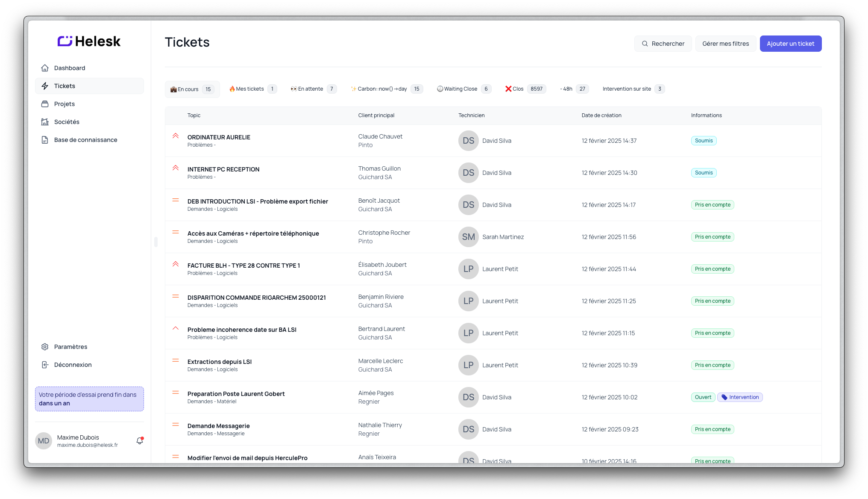The height and width of the screenshot is (499, 868).
Task: Click the Sociétés building icon
Action: click(45, 122)
